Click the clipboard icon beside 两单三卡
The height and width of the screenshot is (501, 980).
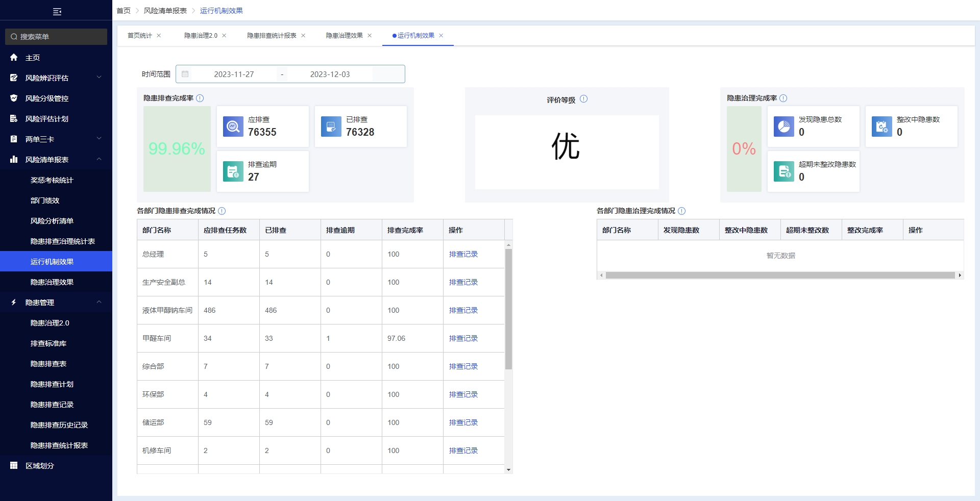[x=14, y=139]
